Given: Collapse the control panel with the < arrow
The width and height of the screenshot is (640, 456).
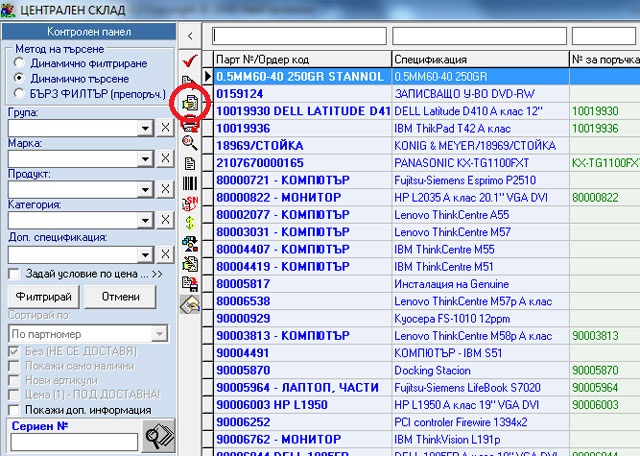Looking at the screenshot, I should point(190,36).
